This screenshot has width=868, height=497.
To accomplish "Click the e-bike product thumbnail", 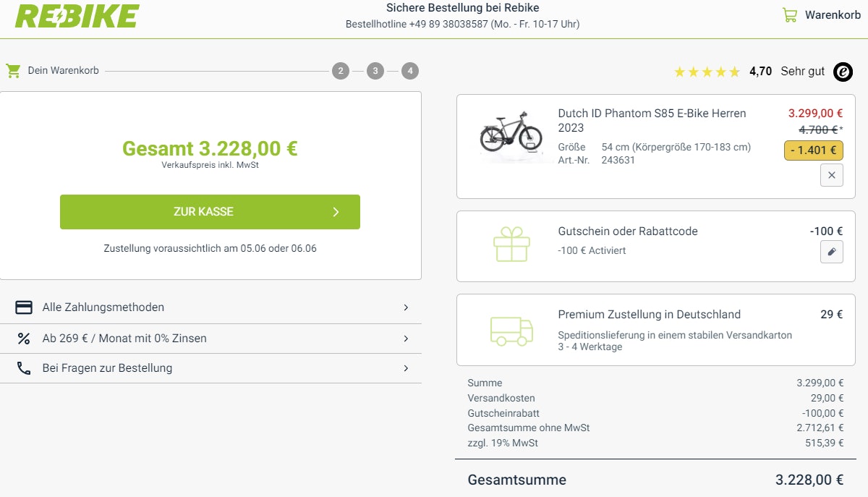I will pos(511,133).
